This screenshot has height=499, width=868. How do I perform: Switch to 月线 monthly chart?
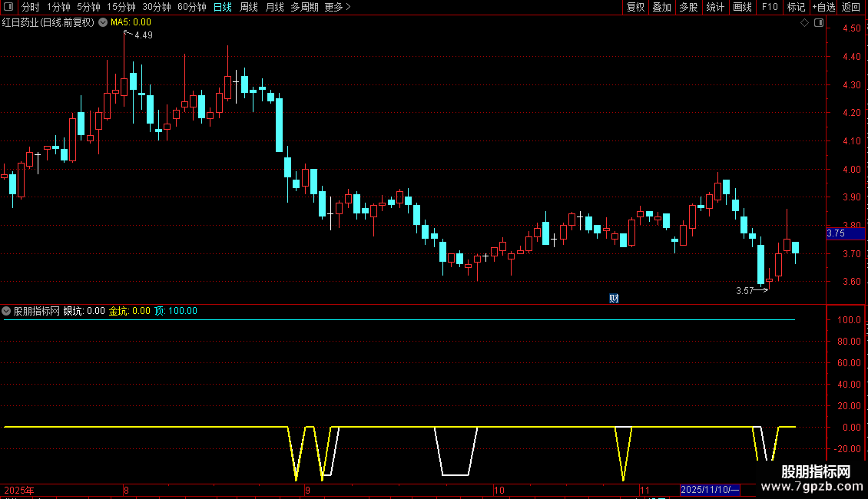(274, 7)
